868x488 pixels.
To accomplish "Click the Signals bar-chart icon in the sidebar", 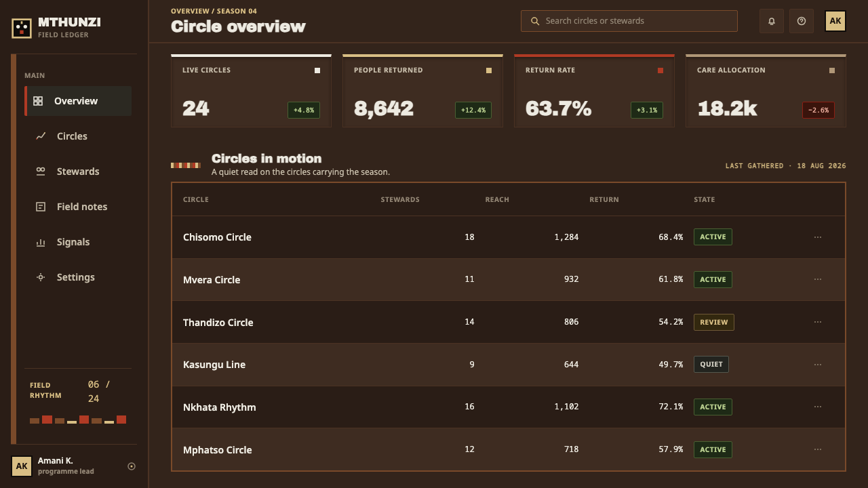I will (x=41, y=242).
